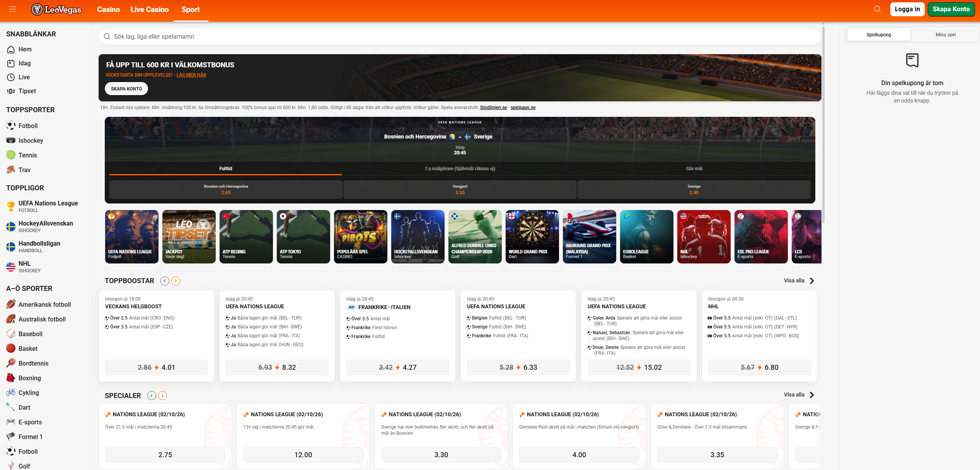The height and width of the screenshot is (470, 980).
Task: Click SKAPA KONTO in the welcome banner
Action: [x=126, y=89]
